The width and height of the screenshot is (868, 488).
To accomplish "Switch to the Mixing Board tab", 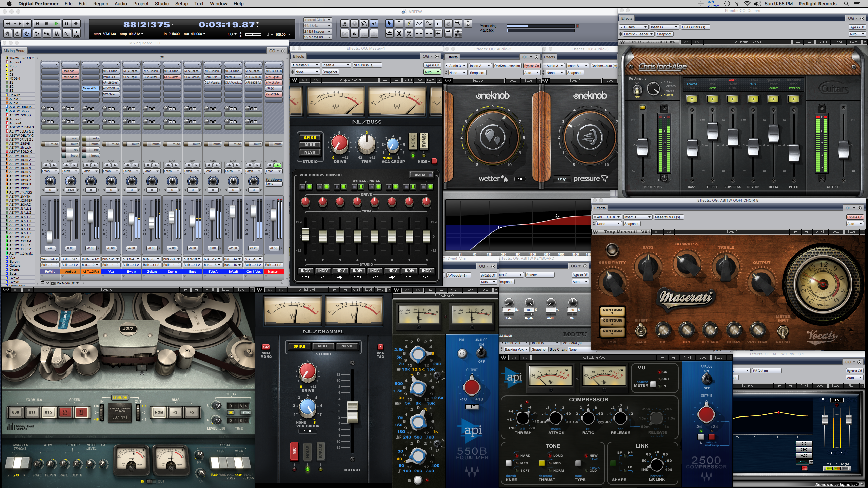I will 15,51.
